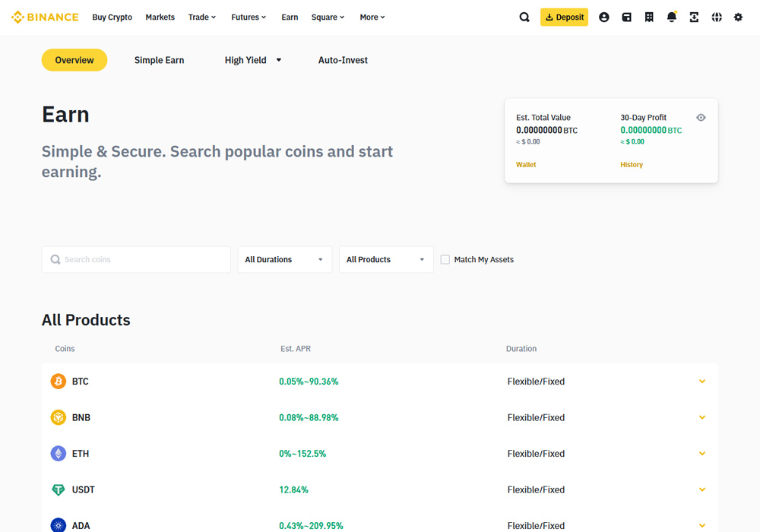This screenshot has height=532, width=760.
Task: Open the orders icon in header
Action: click(x=649, y=17)
